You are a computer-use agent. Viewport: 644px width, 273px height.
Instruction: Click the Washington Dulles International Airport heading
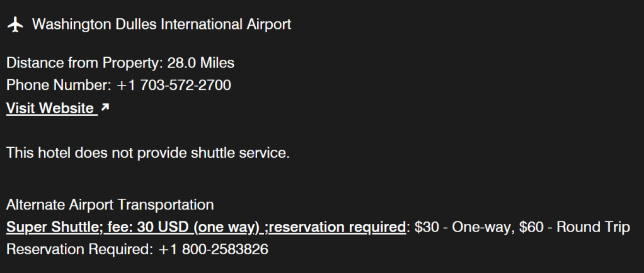[x=161, y=25]
